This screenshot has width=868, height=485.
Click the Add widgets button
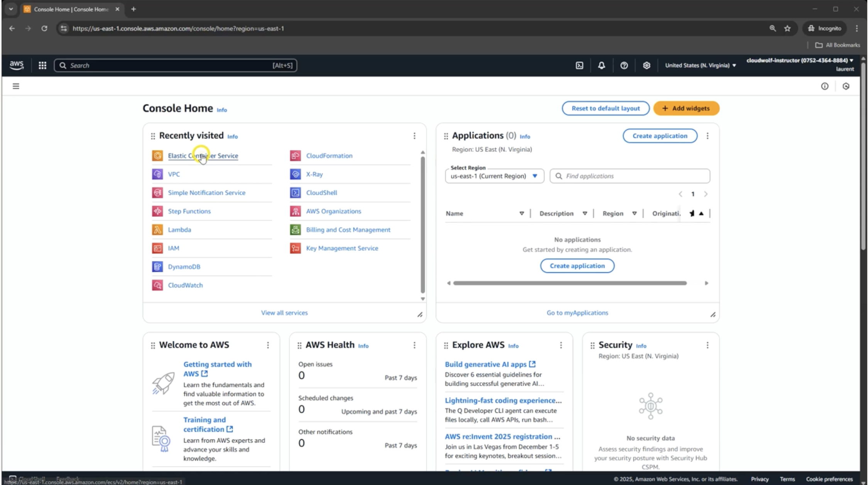point(686,108)
